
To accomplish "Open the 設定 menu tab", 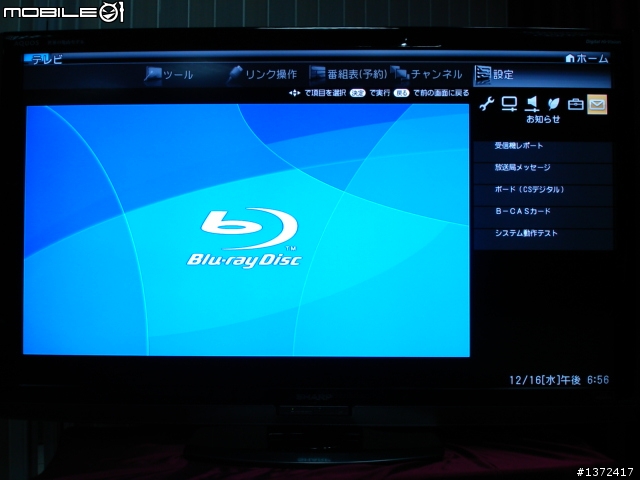I will tap(542, 75).
